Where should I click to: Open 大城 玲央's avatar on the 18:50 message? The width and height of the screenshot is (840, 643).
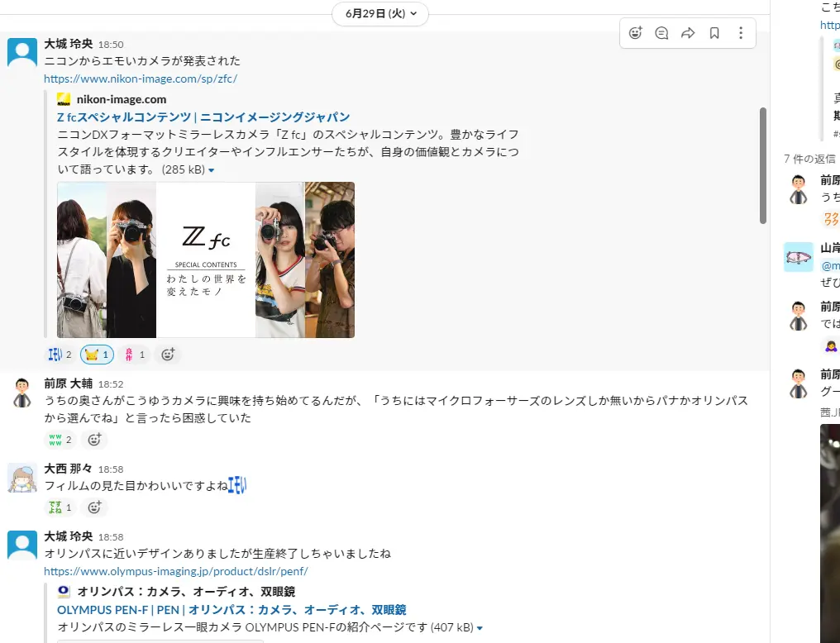[22, 52]
